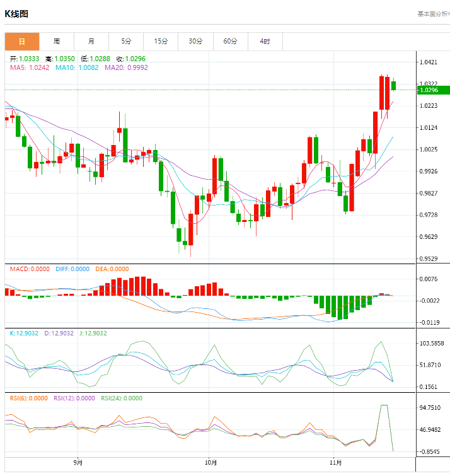
Task: Click the DEA:0.0000 indicator label
Action: point(112,269)
